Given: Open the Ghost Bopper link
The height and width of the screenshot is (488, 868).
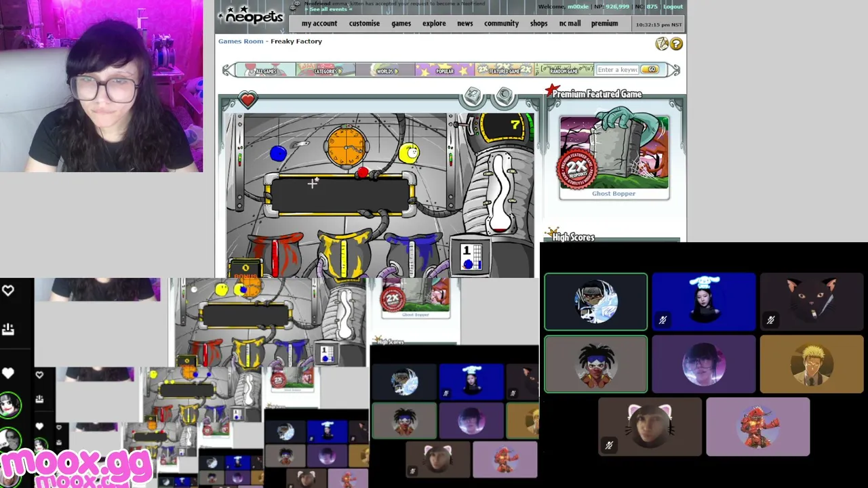Looking at the screenshot, I should click(x=614, y=194).
